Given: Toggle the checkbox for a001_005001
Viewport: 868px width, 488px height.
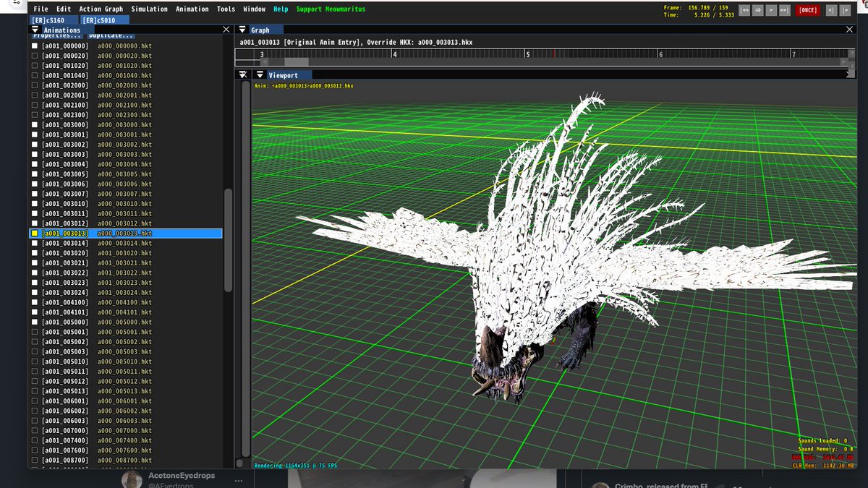Looking at the screenshot, I should [35, 332].
